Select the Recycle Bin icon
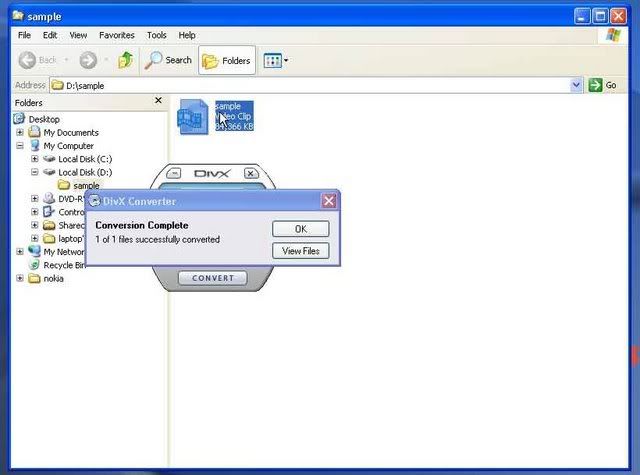Image resolution: width=640 pixels, height=475 pixels. click(x=35, y=265)
